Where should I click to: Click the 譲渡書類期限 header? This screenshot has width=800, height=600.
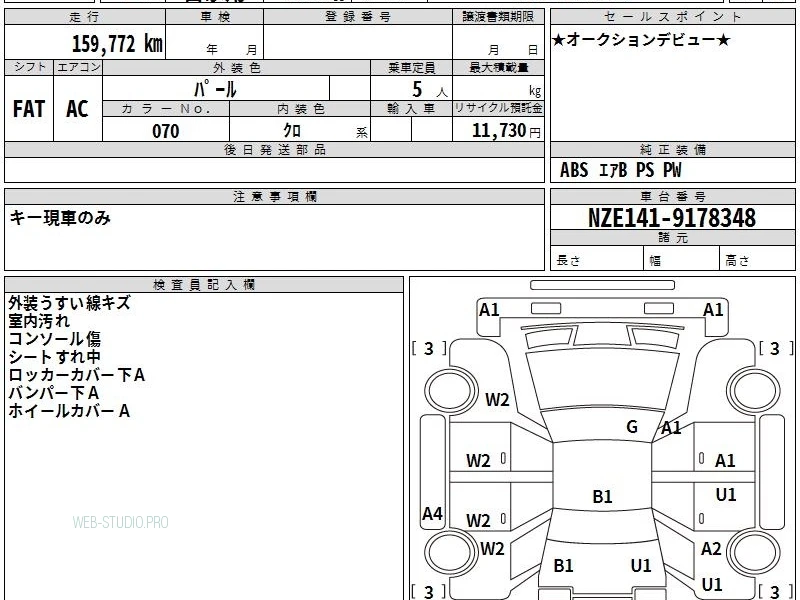498,17
